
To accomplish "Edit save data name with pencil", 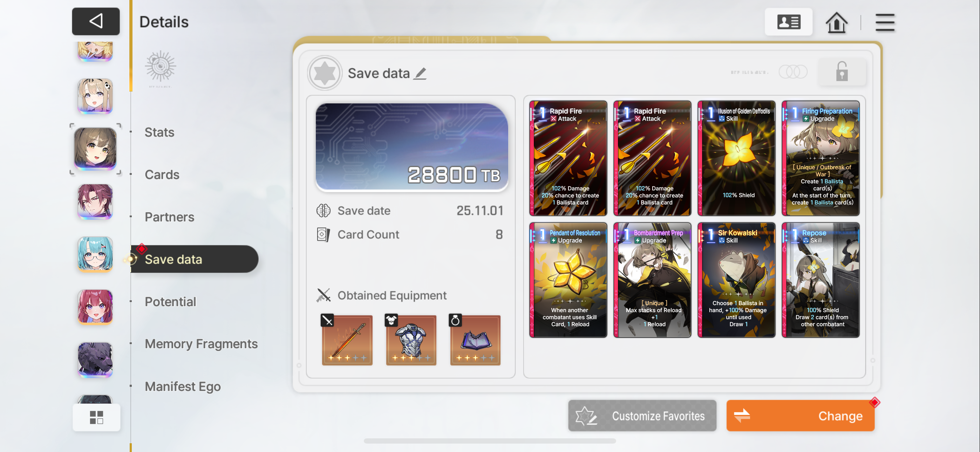I will click(420, 73).
